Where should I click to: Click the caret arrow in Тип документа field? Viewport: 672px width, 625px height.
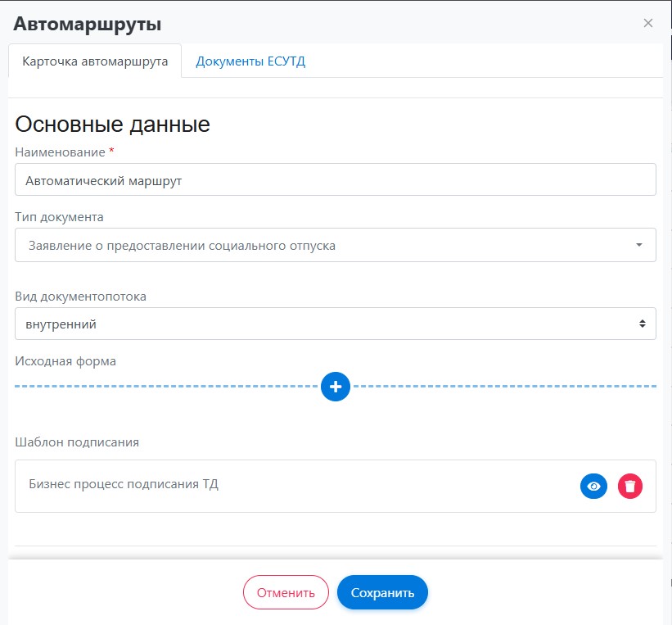638,245
